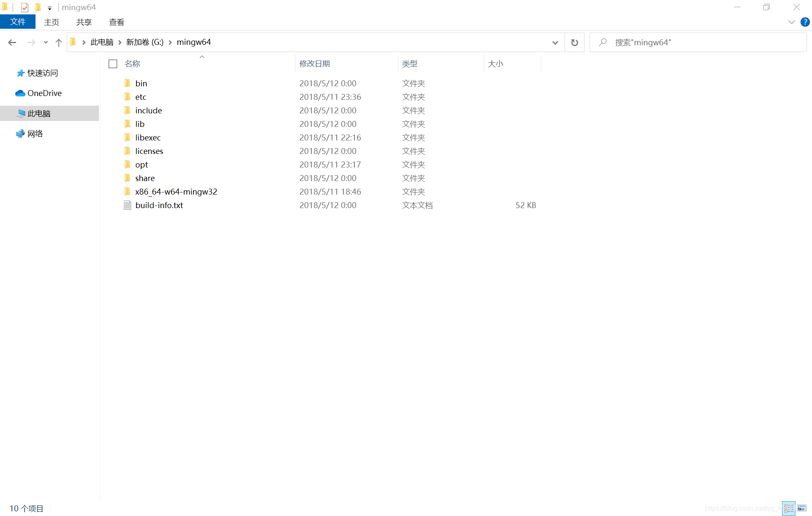Open the Help question mark icon
Screen dimensions: 812x516
[x=805, y=22]
